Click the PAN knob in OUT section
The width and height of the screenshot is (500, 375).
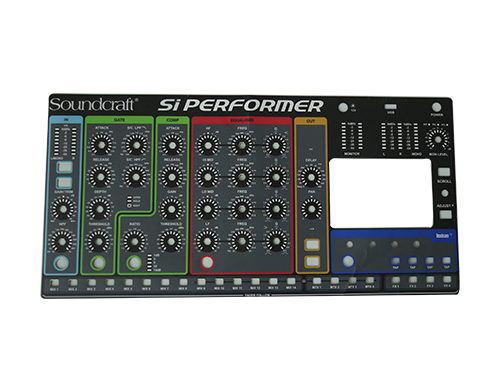click(x=311, y=209)
